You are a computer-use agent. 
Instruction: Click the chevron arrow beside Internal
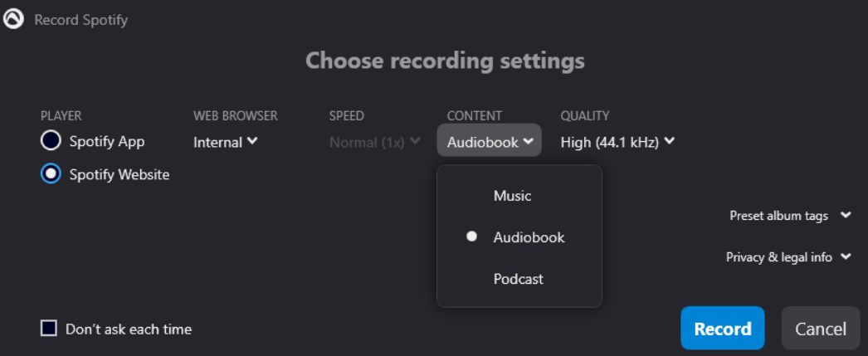[252, 141]
